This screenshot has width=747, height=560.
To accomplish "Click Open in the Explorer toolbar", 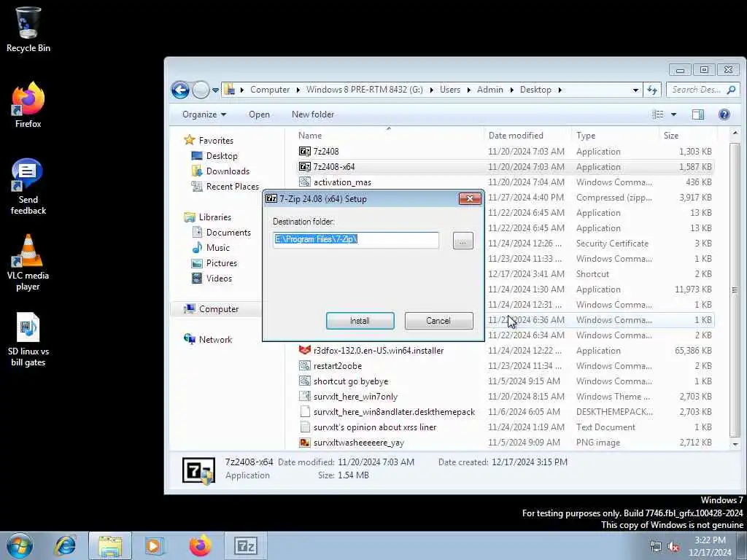I will (x=259, y=114).
